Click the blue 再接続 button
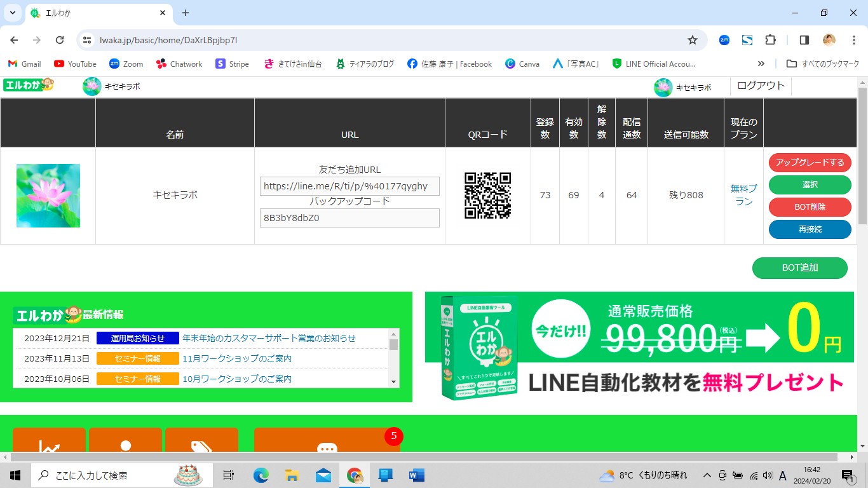The image size is (868, 488). pyautogui.click(x=810, y=229)
